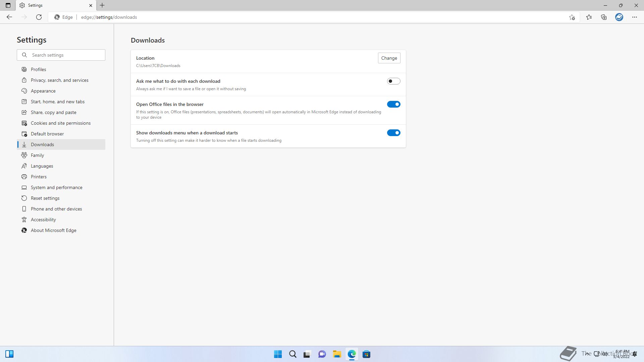Open Share, copy and paste section
The width and height of the screenshot is (644, 362).
[61, 112]
